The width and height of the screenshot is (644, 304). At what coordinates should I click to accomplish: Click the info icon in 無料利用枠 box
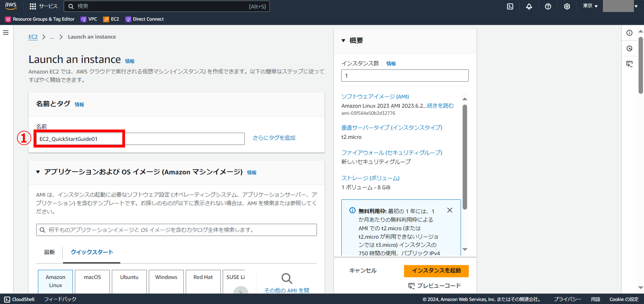click(352, 210)
